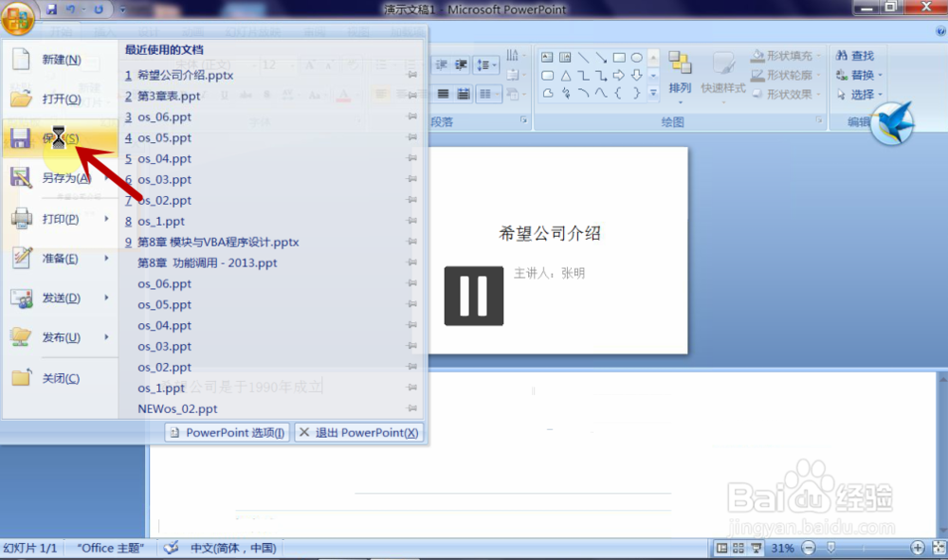The height and width of the screenshot is (560, 948).
Task: Select the text box shape in gallery
Action: (x=547, y=58)
